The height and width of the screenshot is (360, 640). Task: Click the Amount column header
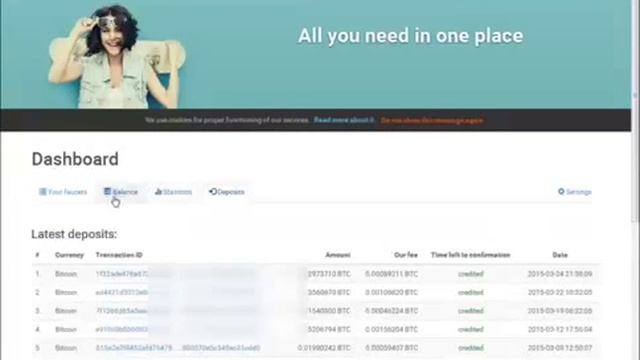(x=338, y=255)
